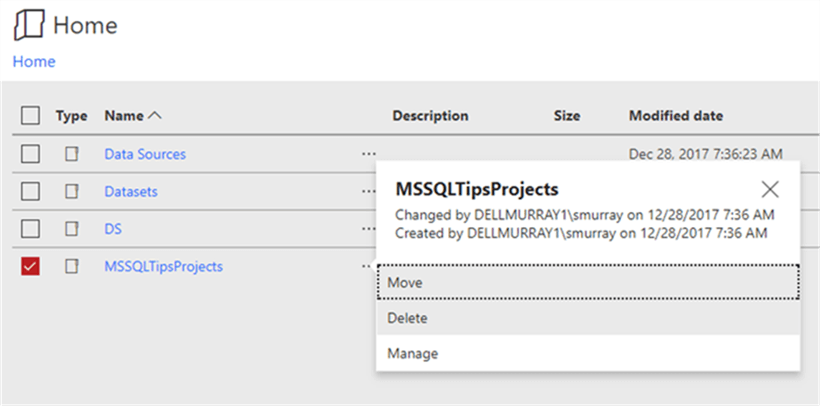Click the Home breadcrumb link

pyautogui.click(x=34, y=62)
